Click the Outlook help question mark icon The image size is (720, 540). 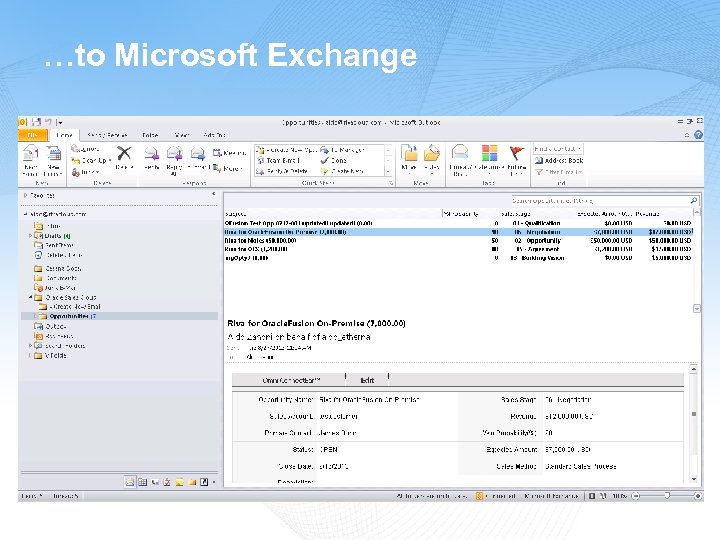click(x=698, y=135)
